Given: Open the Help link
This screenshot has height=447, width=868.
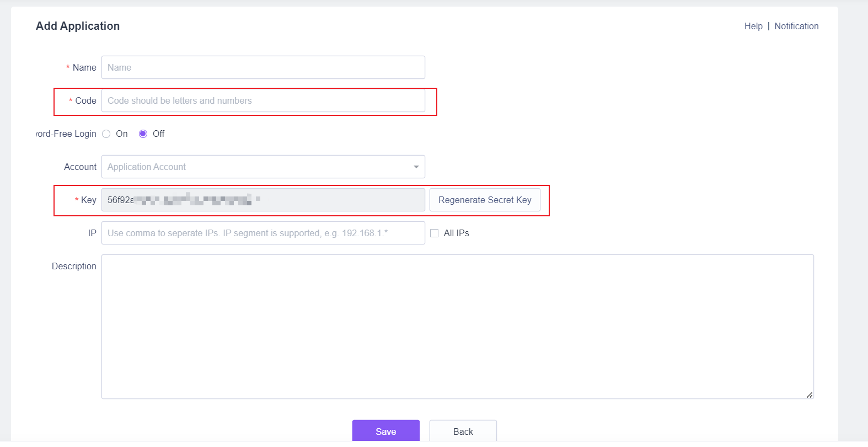Looking at the screenshot, I should (753, 26).
